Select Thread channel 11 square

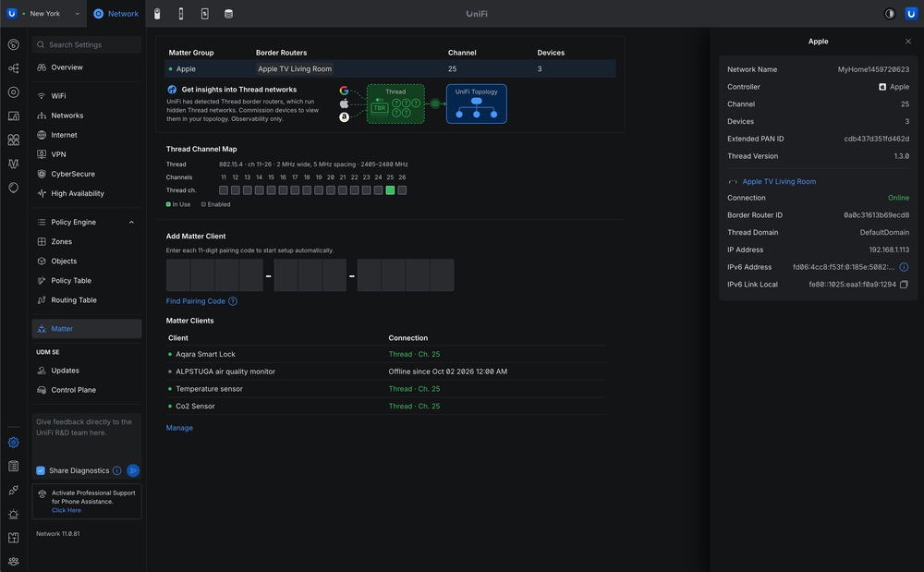pyautogui.click(x=224, y=190)
